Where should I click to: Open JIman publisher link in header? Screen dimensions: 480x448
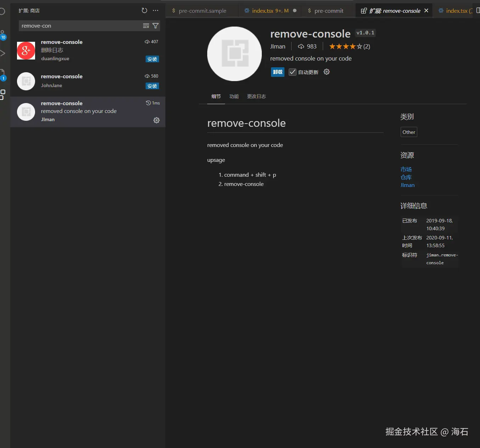point(278,46)
